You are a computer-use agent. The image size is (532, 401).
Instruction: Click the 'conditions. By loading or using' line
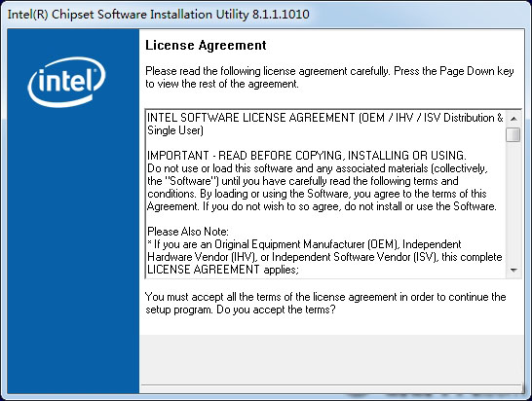click(x=317, y=194)
